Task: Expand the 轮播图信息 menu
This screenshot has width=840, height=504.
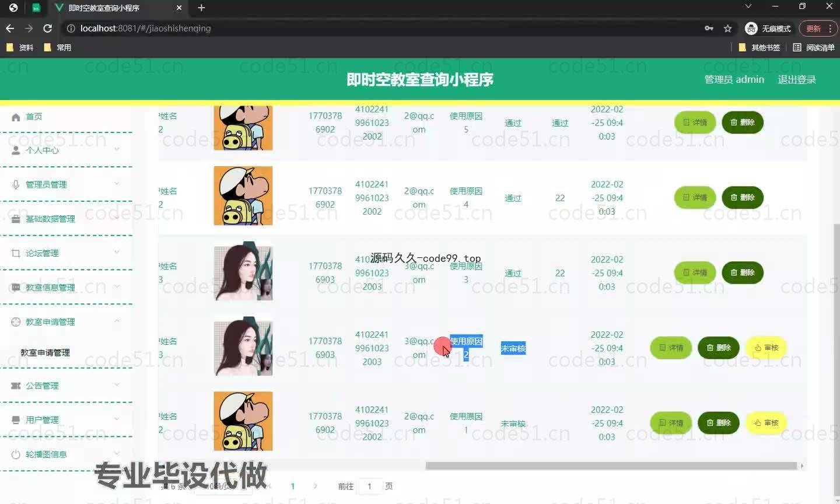Action: (66, 454)
